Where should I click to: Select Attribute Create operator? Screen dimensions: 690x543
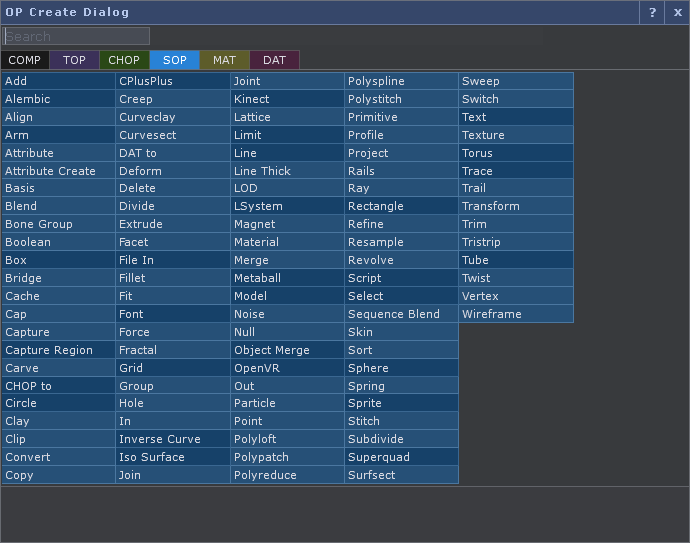(x=58, y=171)
